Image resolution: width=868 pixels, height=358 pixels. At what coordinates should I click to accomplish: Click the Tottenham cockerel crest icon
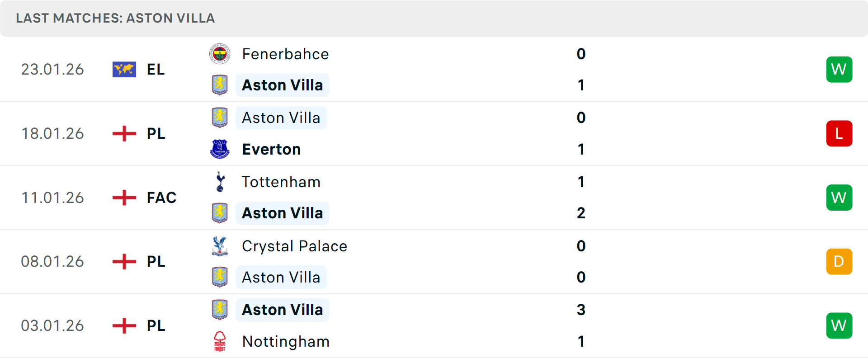pyautogui.click(x=220, y=182)
